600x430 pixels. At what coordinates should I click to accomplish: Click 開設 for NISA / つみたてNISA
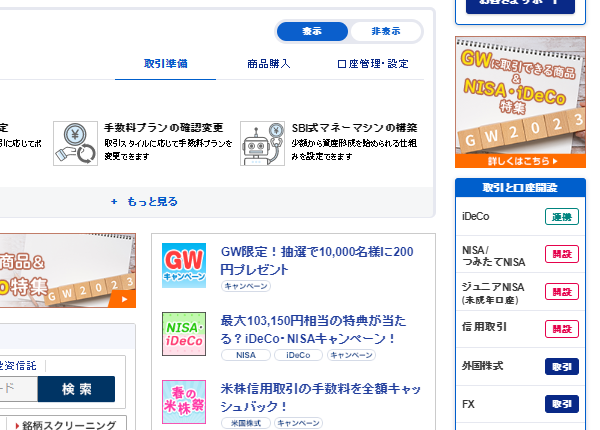point(562,254)
